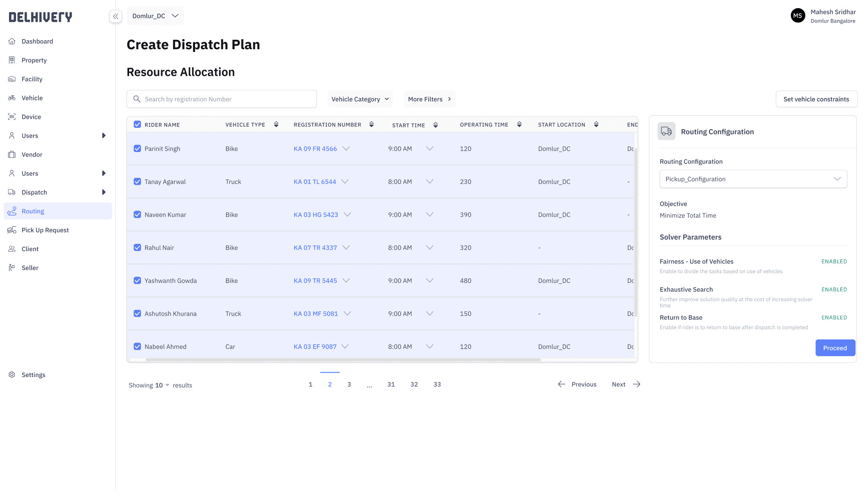Image resolution: width=868 pixels, height=491 pixels.
Task: Click the Device barcode icon
Action: [x=12, y=117]
